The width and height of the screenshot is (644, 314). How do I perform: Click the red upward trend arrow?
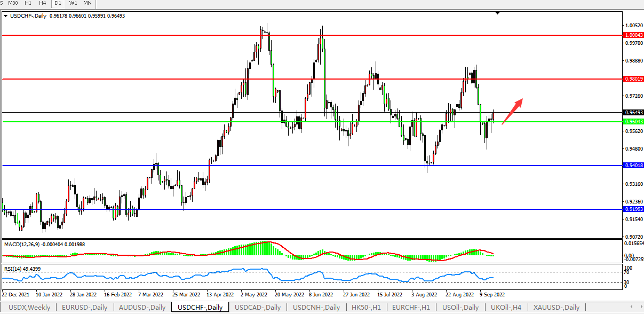point(512,111)
